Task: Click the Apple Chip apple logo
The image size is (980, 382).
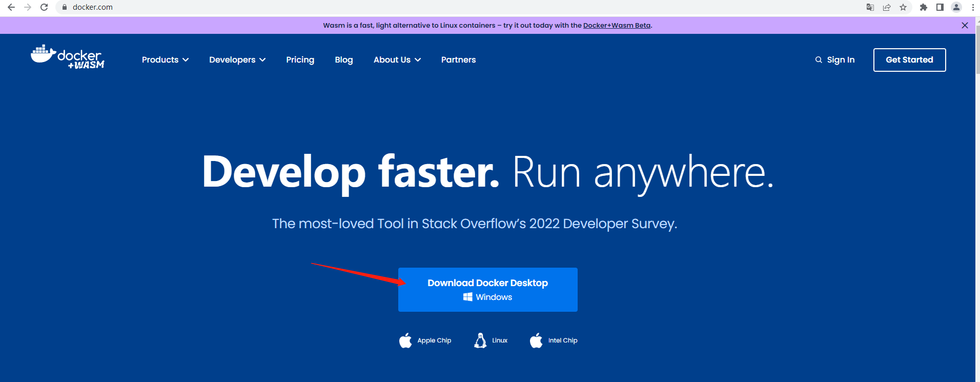Action: tap(405, 340)
